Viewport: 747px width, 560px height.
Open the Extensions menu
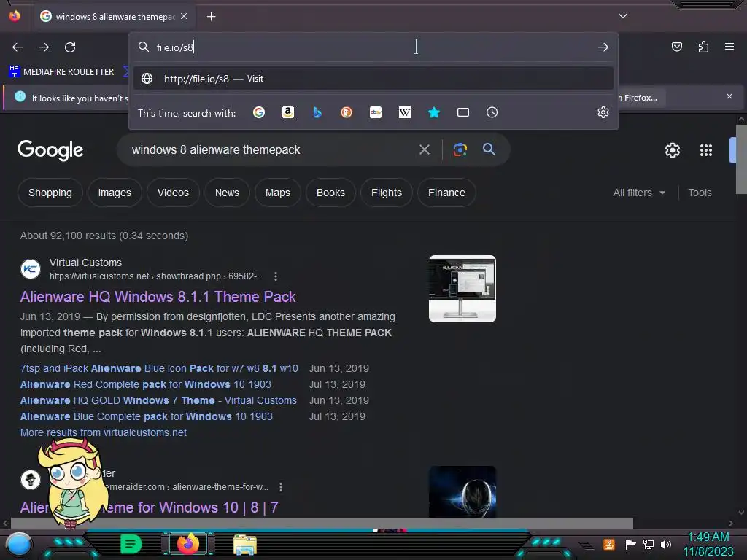pos(703,47)
